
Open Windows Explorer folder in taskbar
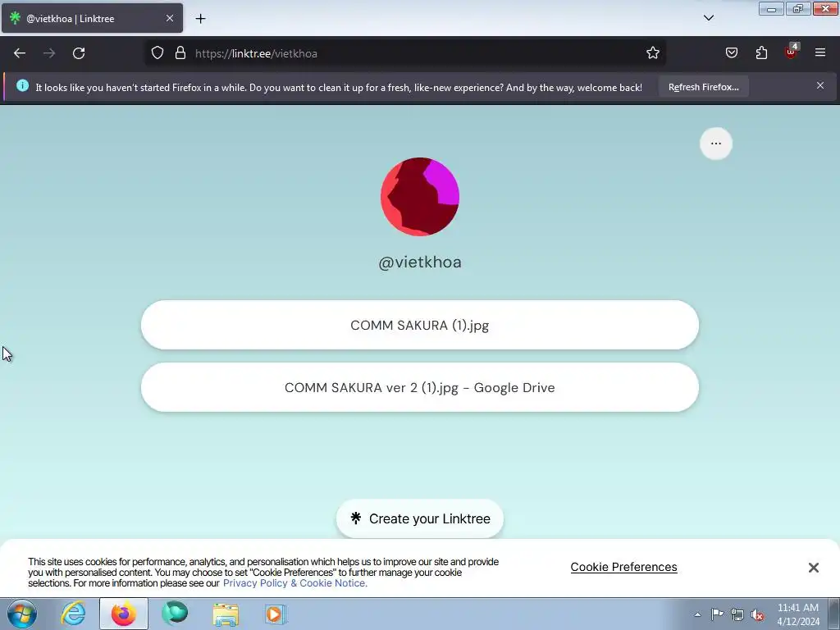pos(226,614)
